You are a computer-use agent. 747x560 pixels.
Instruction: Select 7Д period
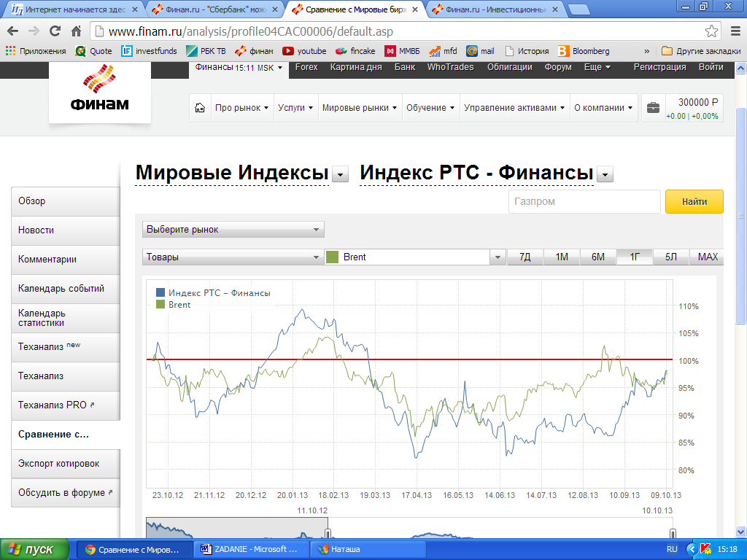click(525, 257)
